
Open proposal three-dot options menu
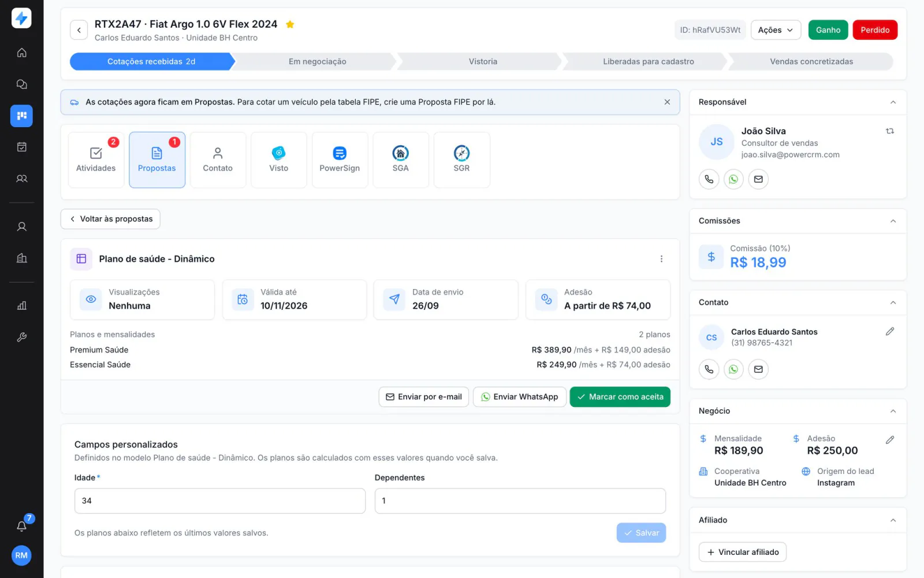pyautogui.click(x=661, y=259)
